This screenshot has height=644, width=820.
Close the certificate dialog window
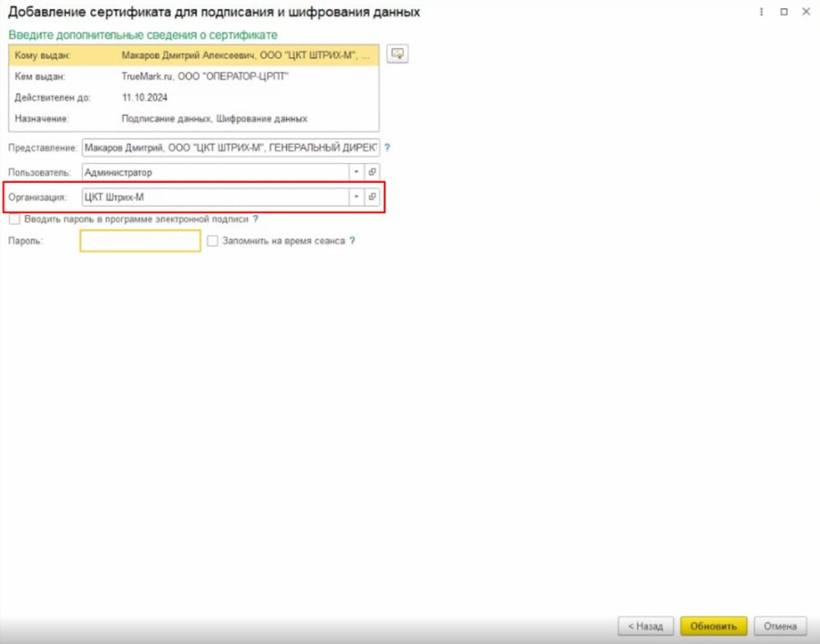806,12
